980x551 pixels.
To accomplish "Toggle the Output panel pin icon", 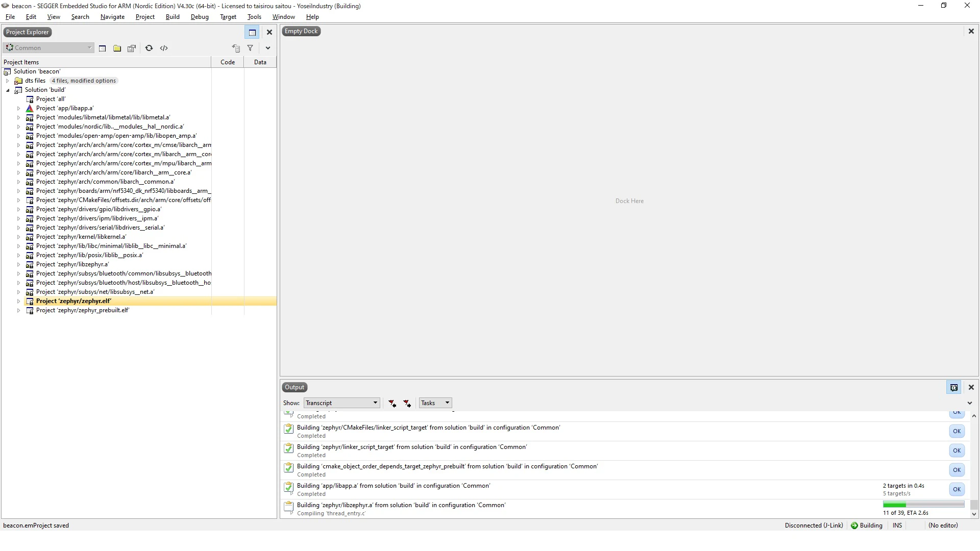I will (x=953, y=388).
